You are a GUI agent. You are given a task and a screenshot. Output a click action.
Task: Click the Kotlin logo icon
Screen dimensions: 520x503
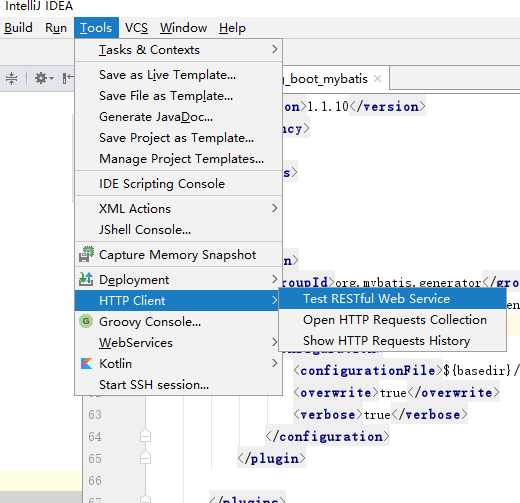coord(86,363)
